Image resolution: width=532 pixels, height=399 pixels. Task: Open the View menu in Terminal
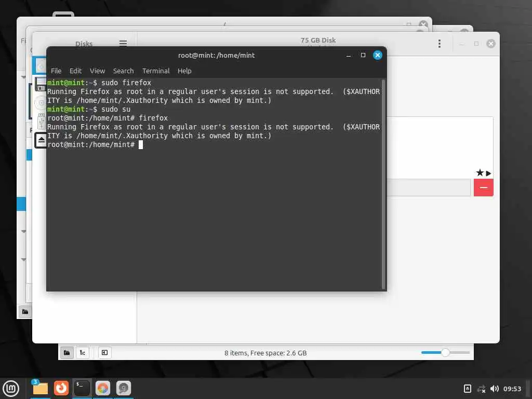97,71
